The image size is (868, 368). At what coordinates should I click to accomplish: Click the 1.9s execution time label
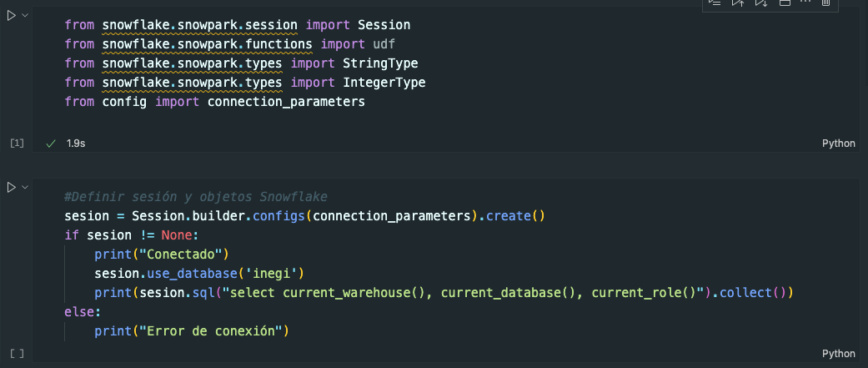point(76,144)
